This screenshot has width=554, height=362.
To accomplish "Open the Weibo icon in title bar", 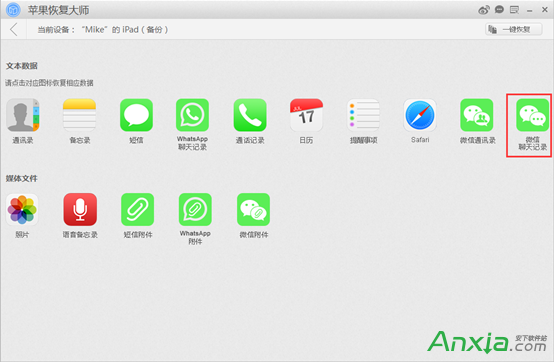I will tap(484, 10).
